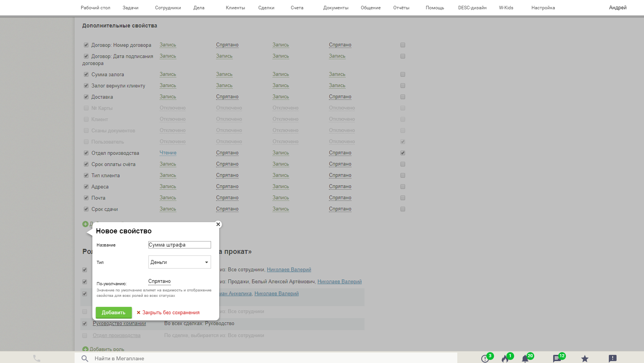The height and width of the screenshot is (363, 644).
Task: Open last Спрятано permission in Почта row
Action: point(340,198)
